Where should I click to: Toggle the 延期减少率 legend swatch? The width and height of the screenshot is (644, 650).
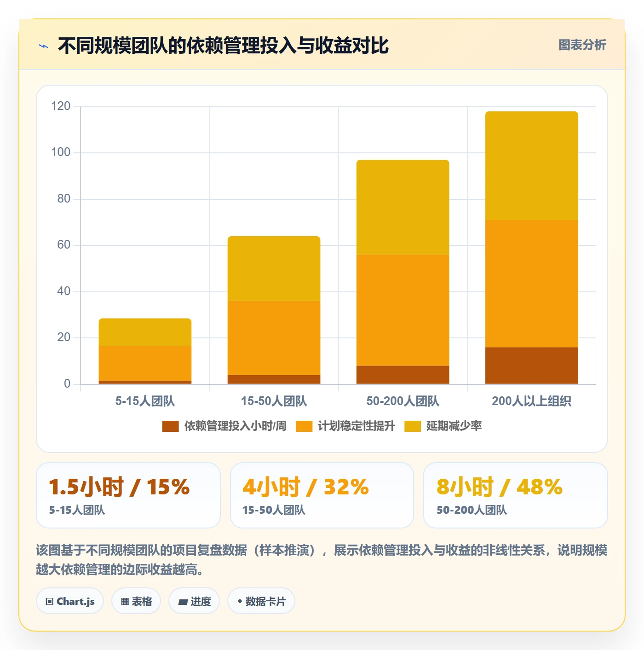click(413, 426)
